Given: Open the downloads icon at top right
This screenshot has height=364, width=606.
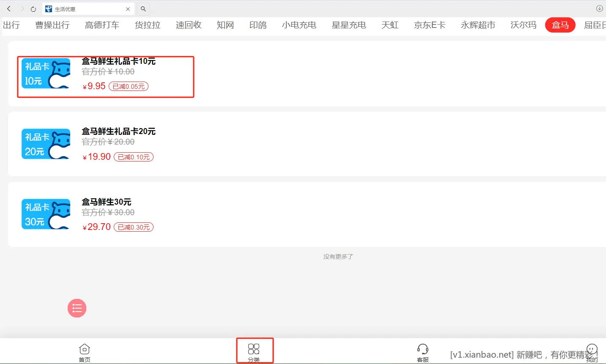Looking at the screenshot, I should coord(599,8).
